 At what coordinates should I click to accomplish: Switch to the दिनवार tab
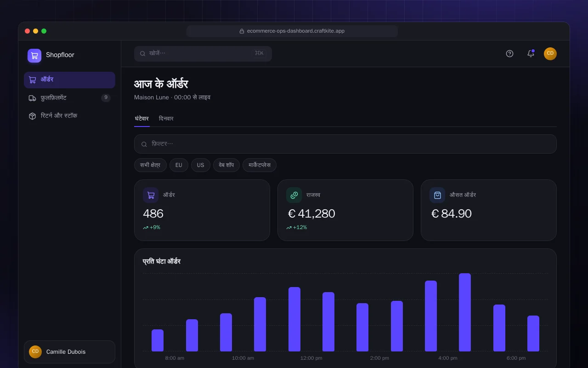[166, 119]
